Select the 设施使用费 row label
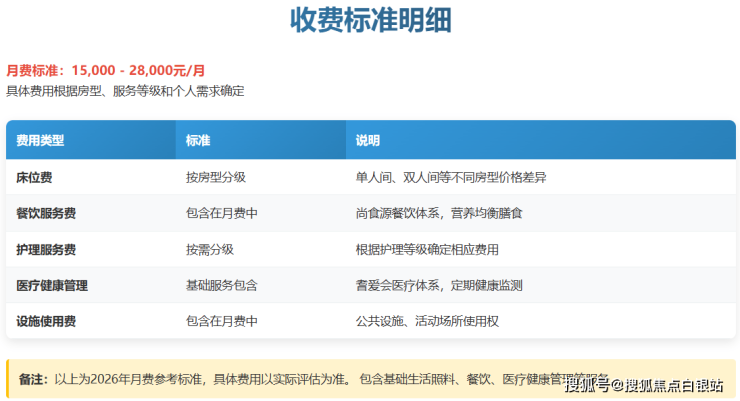 47,321
